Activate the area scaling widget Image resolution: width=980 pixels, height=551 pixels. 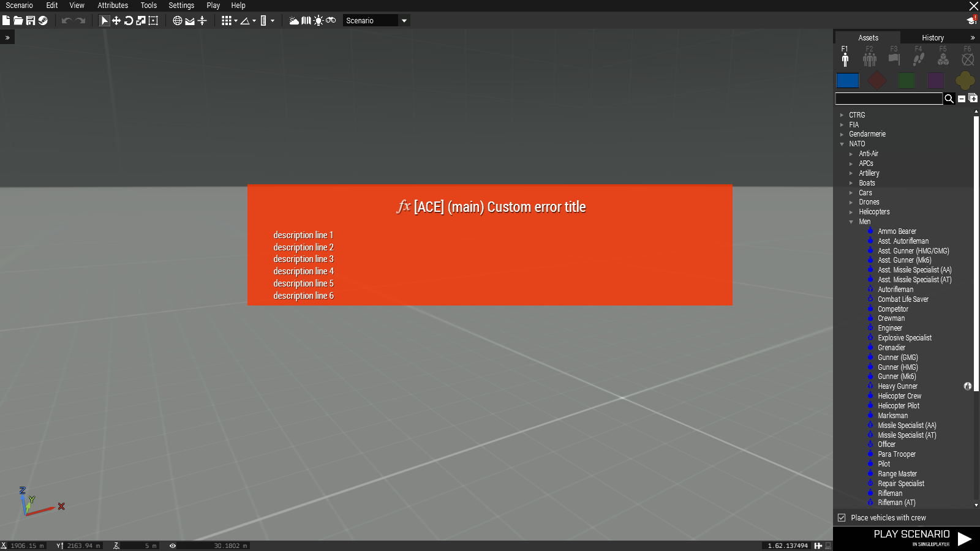tap(153, 20)
